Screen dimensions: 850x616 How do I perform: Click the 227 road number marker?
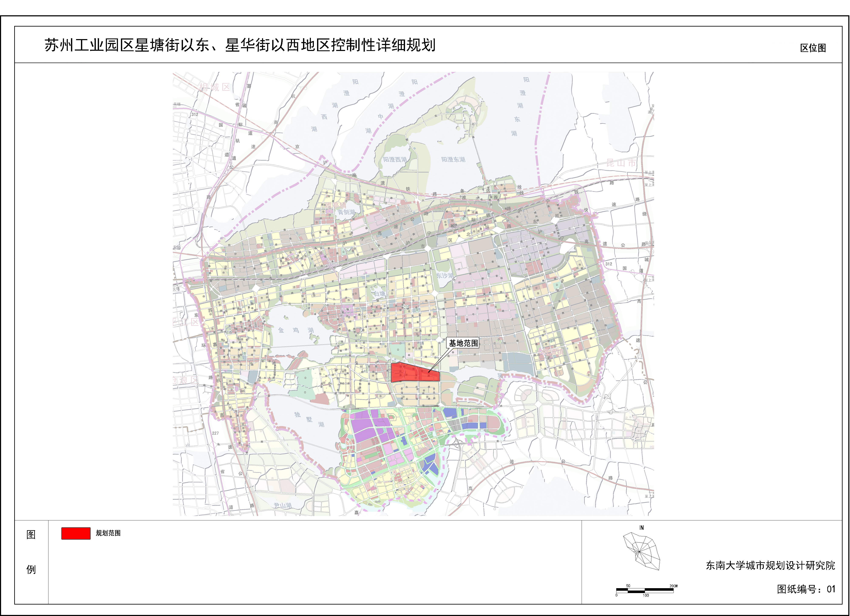215,433
